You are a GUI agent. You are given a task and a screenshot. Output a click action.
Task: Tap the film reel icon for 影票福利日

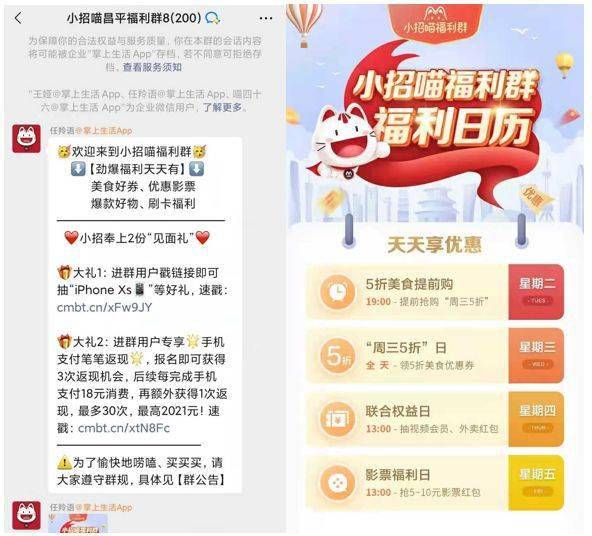pos(337,482)
